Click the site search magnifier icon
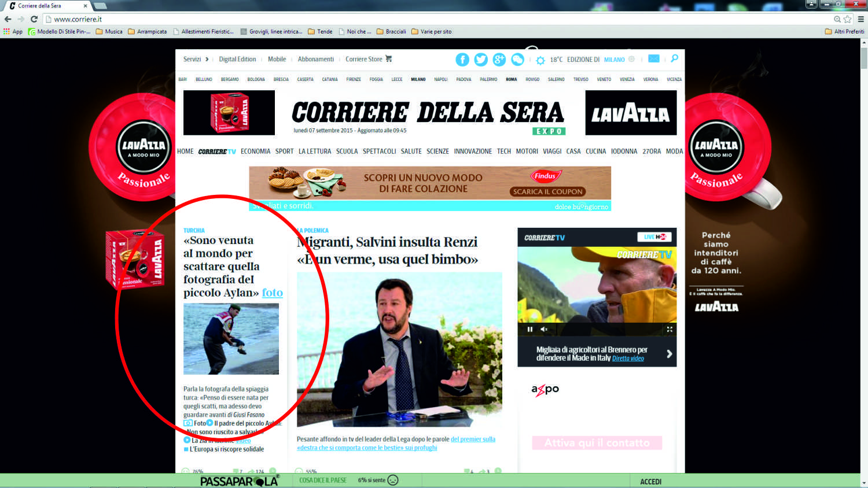The image size is (868, 488). [x=674, y=58]
